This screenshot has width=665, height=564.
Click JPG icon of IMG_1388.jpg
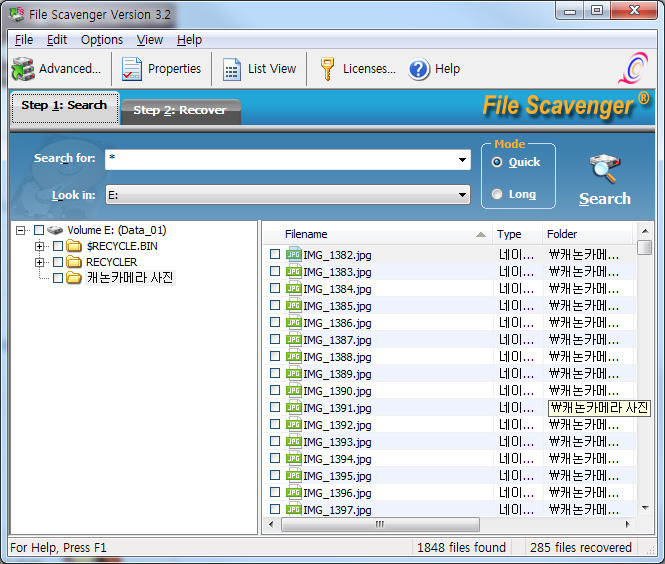tap(293, 356)
